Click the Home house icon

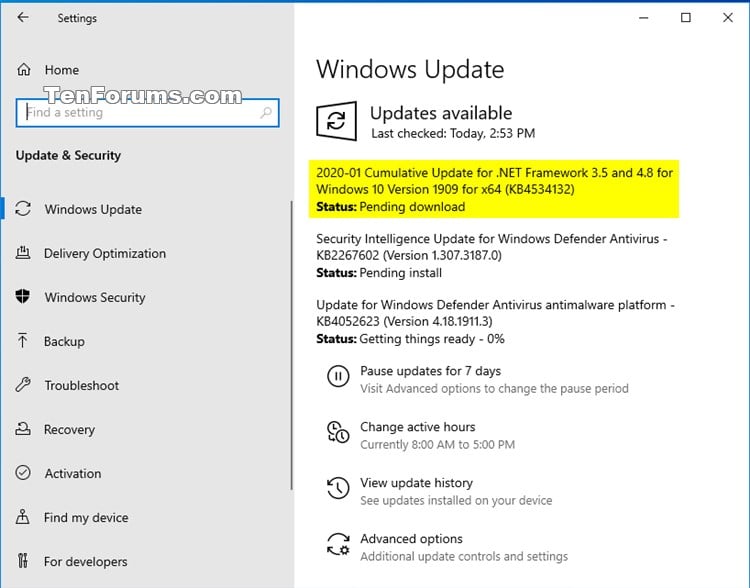pos(23,70)
